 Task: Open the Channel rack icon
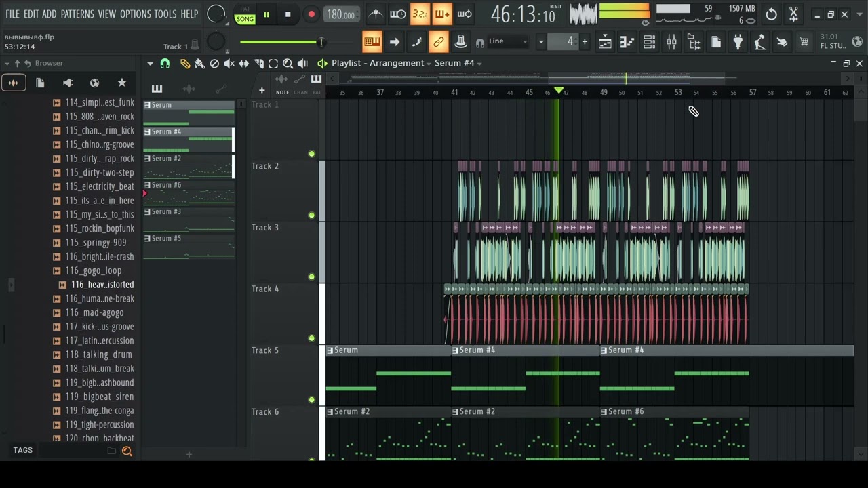pos(649,42)
